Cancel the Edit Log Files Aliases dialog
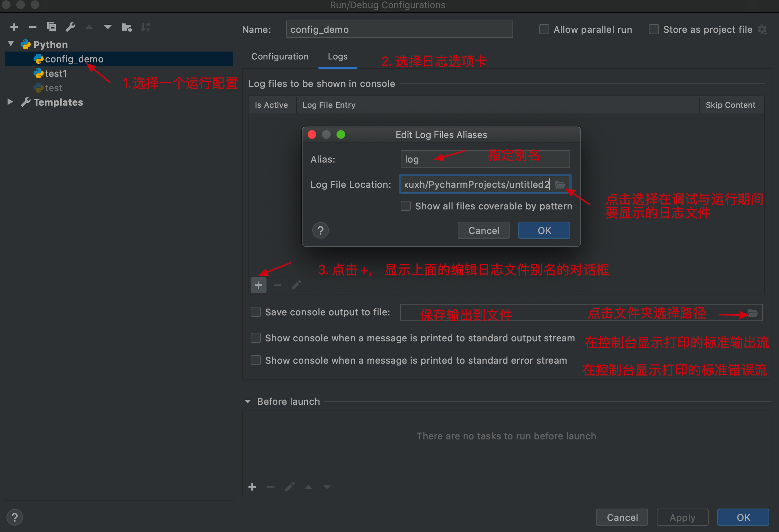This screenshot has width=779, height=532. point(484,230)
